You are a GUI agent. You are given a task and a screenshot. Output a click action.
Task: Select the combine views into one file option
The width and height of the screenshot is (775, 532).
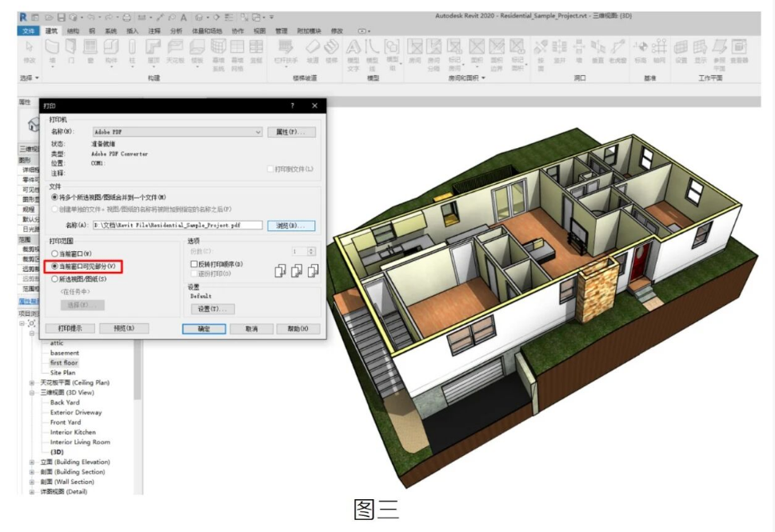pos(109,198)
